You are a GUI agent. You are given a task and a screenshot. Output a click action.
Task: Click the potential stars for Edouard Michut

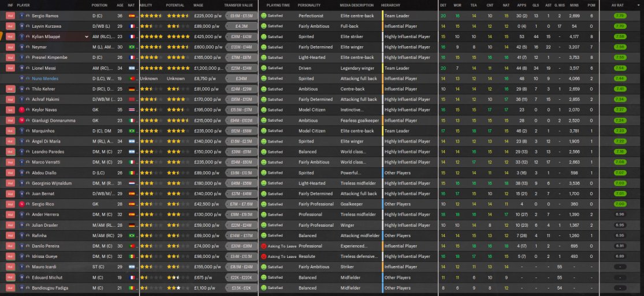(178, 278)
